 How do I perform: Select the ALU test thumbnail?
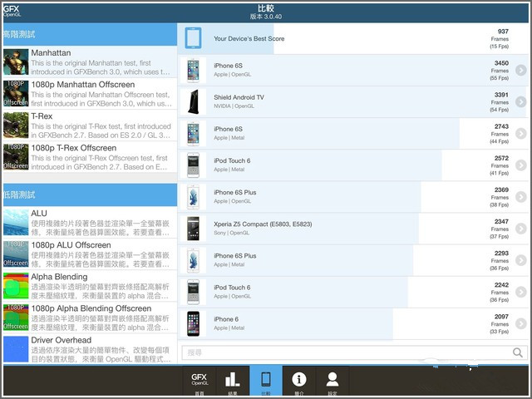(16, 222)
